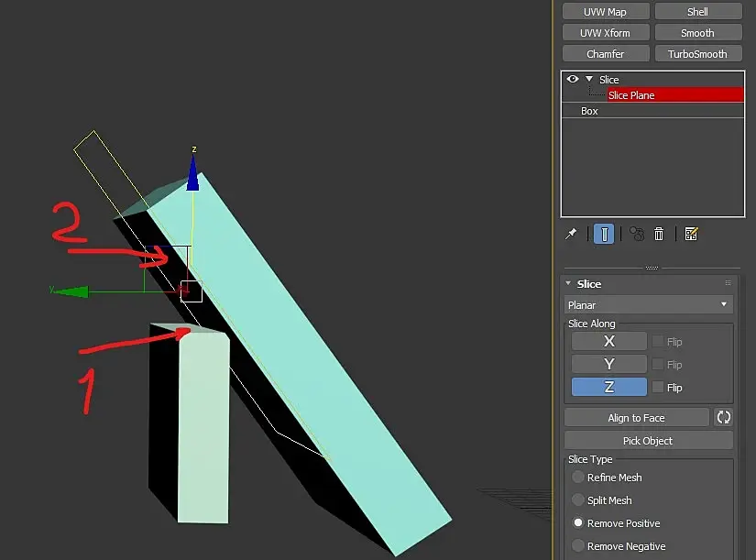Click the Pick Object button
The height and width of the screenshot is (560, 756).
648,441
